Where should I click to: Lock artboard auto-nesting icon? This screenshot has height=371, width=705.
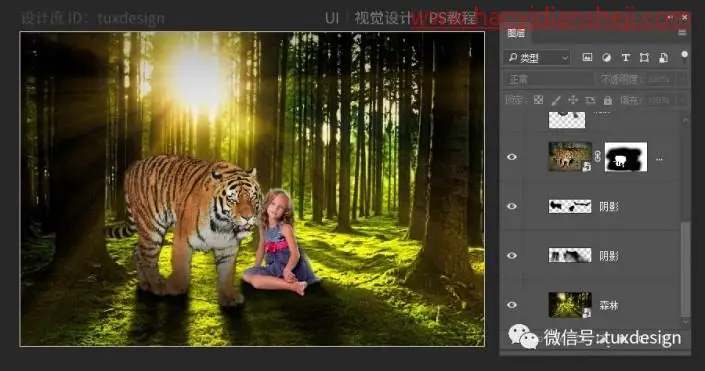pos(590,100)
